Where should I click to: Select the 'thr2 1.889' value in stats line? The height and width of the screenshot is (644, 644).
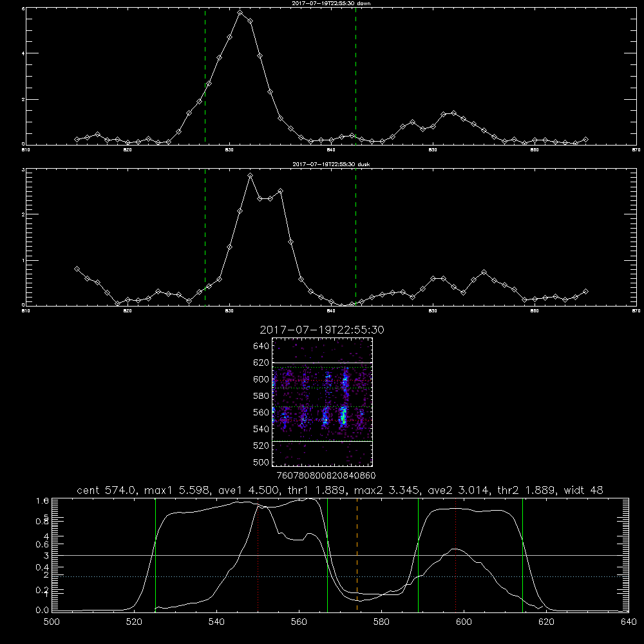pos(527,490)
